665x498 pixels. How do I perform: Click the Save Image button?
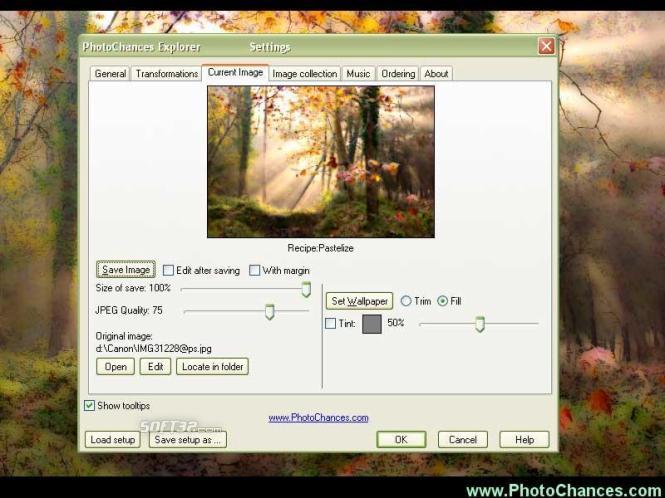point(126,270)
